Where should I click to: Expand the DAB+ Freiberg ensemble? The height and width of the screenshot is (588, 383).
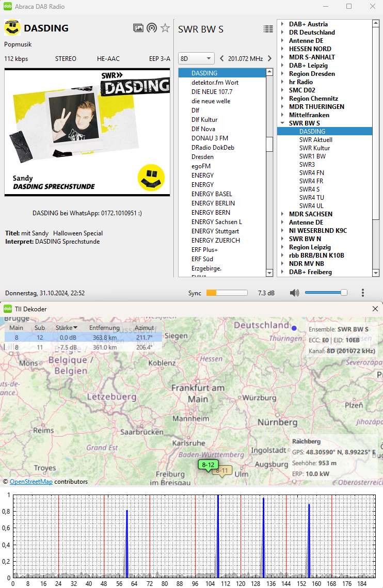282,272
